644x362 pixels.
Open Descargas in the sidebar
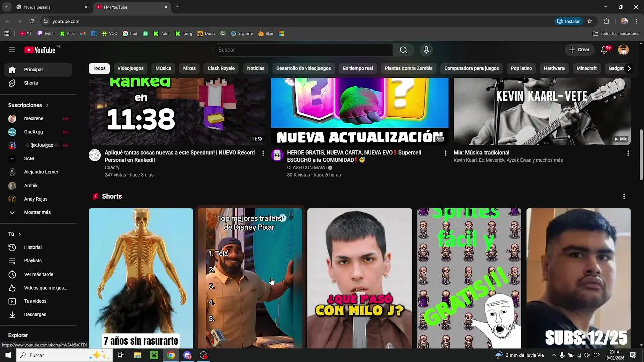[x=39, y=314]
